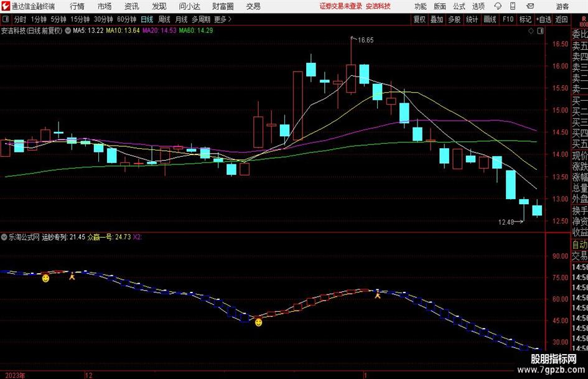Screen dimensions: 588x379
Task: Switch to 月线 monthly period
Action: pyautogui.click(x=182, y=19)
